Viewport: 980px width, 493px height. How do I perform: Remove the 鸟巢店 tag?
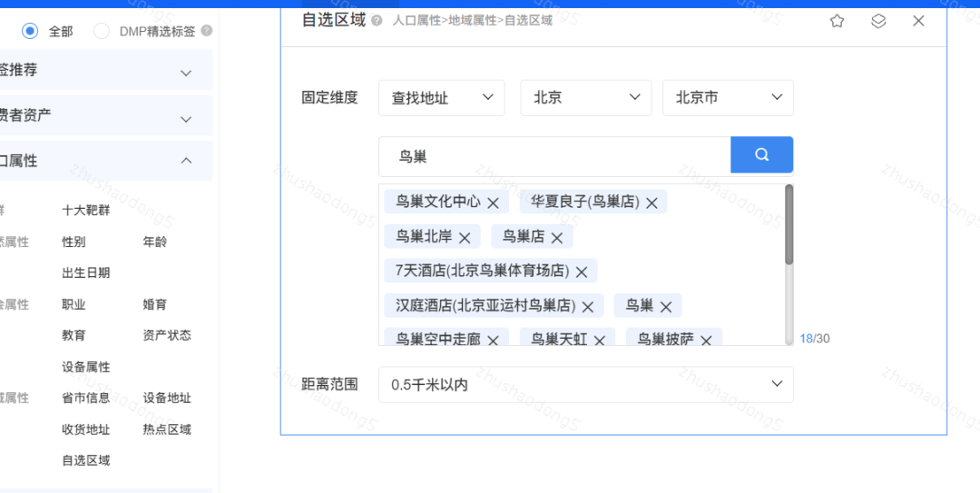click(557, 238)
